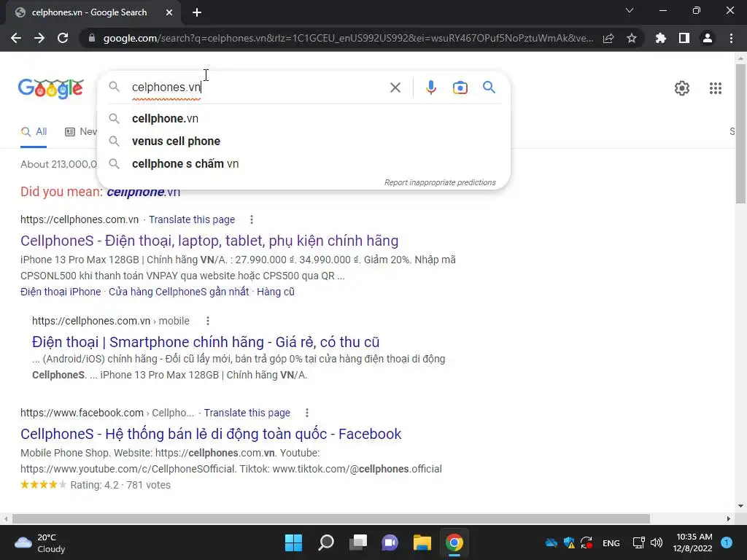Open options for the Facebook result
747x560 pixels.
click(x=307, y=413)
